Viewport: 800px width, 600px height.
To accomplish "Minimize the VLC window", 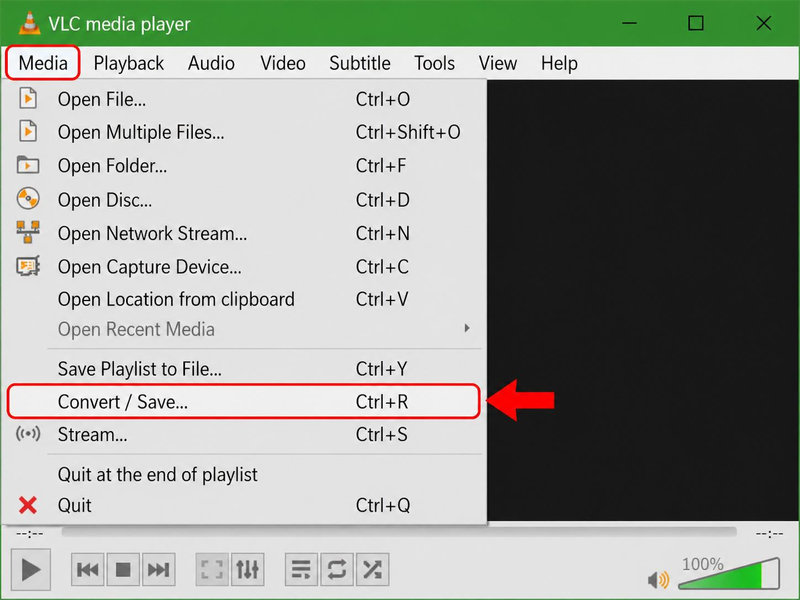I will point(629,23).
